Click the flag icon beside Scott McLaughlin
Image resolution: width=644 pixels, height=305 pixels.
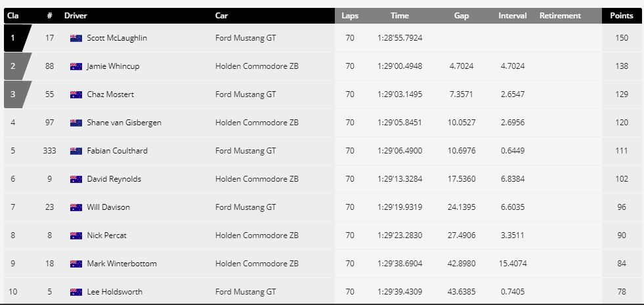(76, 38)
